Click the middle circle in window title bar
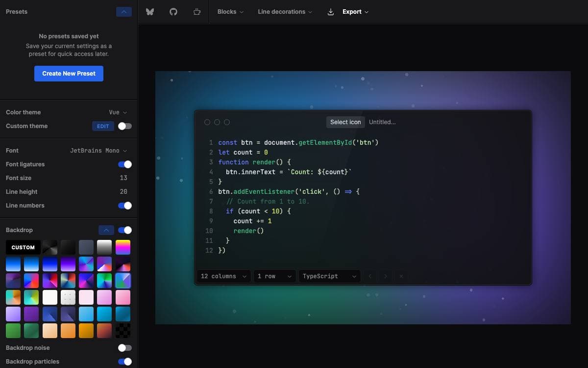The width and height of the screenshot is (588, 368). 217,122
